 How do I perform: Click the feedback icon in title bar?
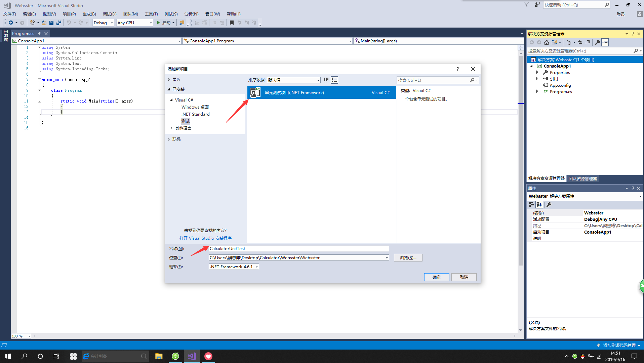537,5
